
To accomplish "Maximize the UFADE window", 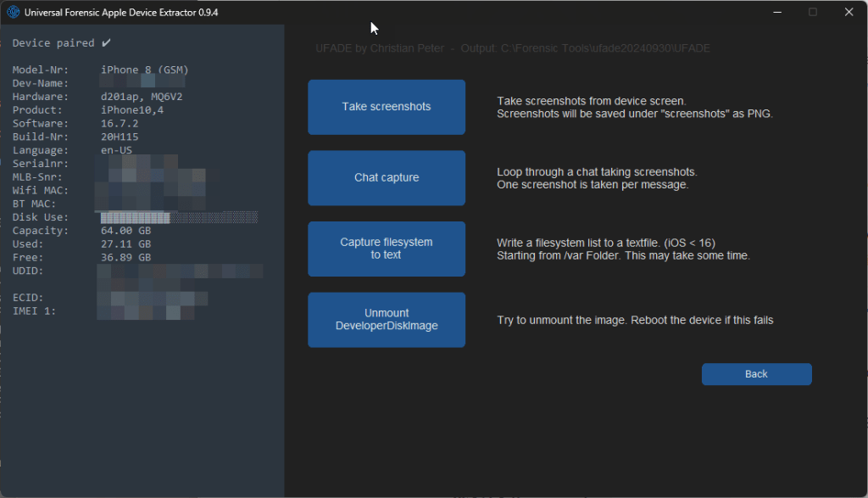I will coord(813,12).
